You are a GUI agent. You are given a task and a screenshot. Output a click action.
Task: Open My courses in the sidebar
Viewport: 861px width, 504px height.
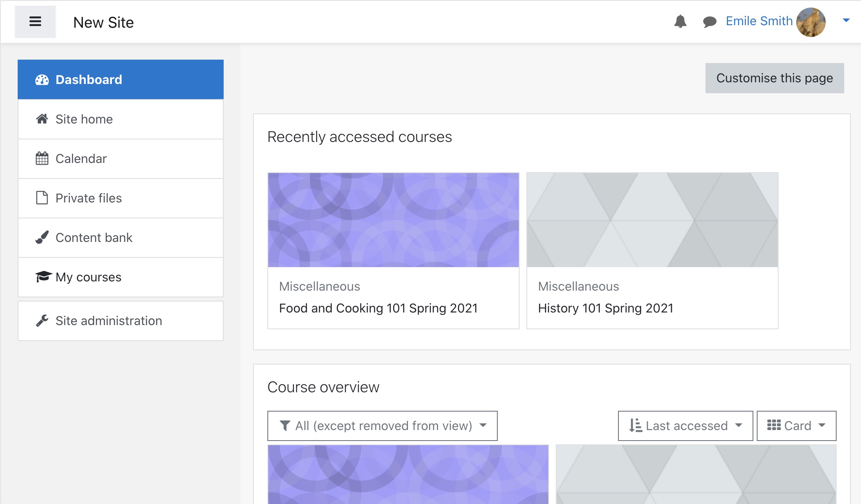[88, 277]
